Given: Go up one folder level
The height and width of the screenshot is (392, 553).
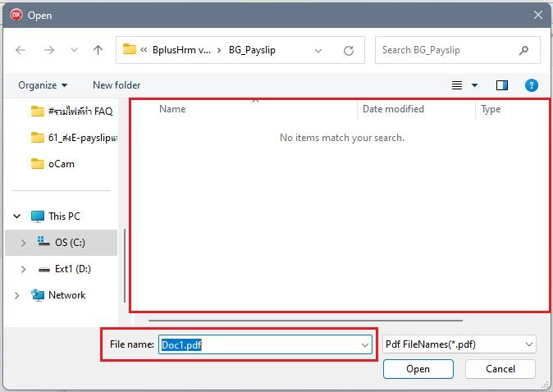Looking at the screenshot, I should (x=98, y=50).
